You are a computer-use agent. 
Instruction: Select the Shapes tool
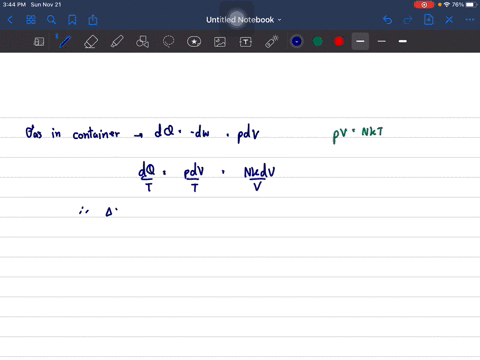pos(143,42)
